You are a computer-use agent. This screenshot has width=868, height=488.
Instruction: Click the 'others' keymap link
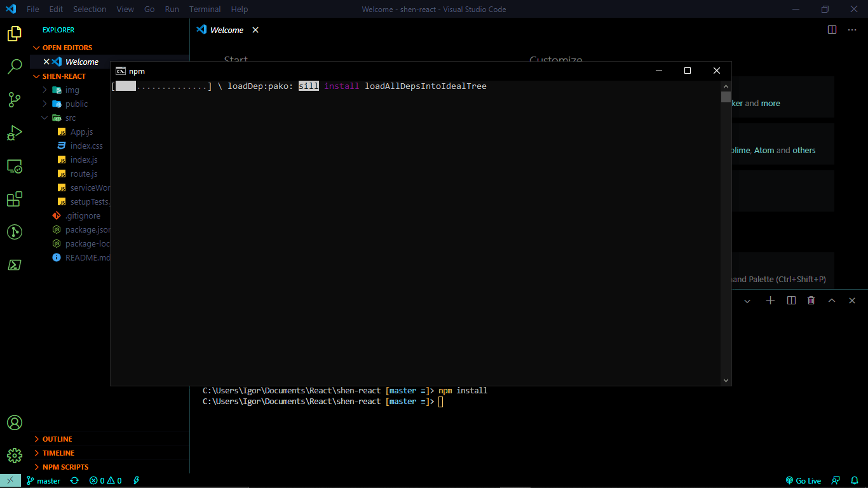click(804, 151)
